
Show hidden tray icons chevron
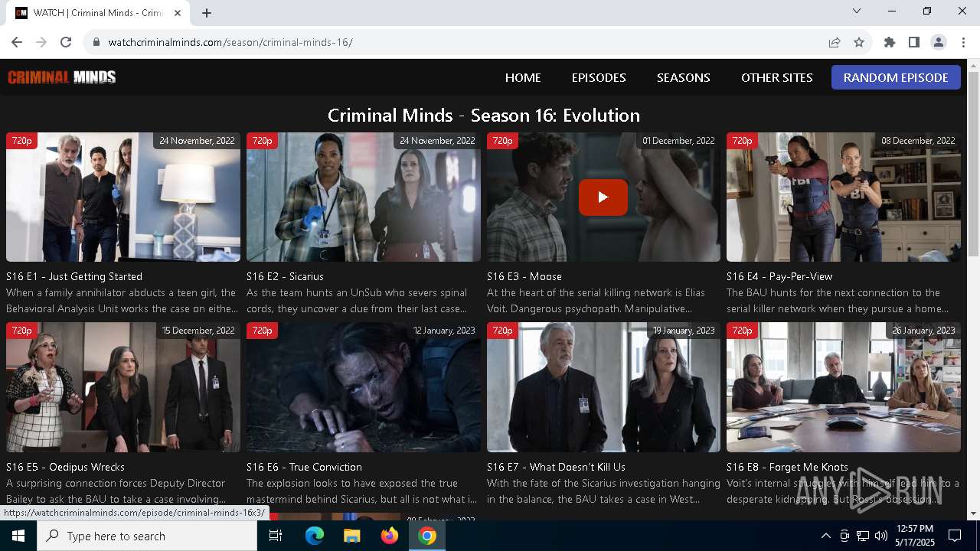tap(825, 536)
